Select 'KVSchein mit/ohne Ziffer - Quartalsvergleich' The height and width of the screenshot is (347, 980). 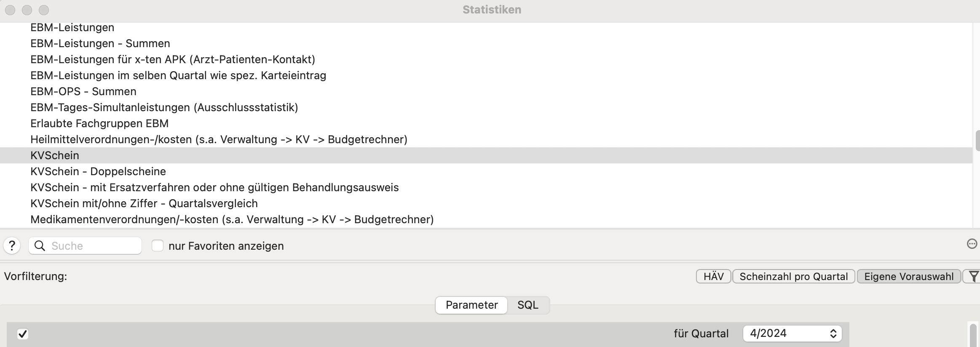(x=144, y=203)
